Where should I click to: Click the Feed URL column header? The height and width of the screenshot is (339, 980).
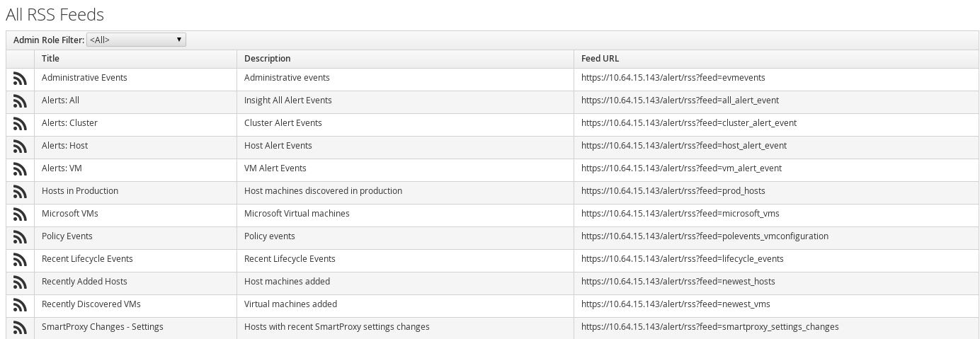tap(600, 59)
